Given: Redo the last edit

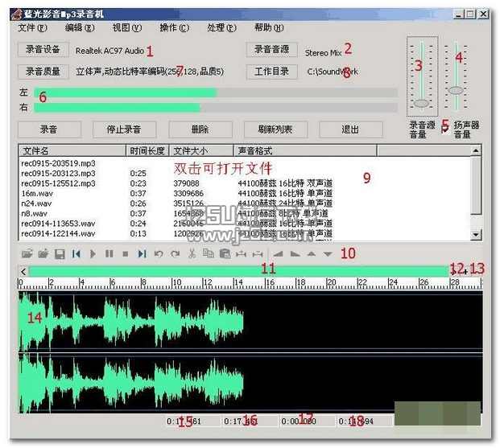Looking at the screenshot, I should point(175,254).
